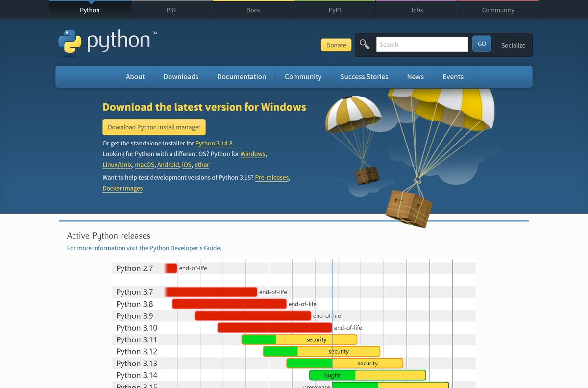Click the 'Python 2.7' row label
Viewport: 588px width, 388px height.
coord(135,268)
